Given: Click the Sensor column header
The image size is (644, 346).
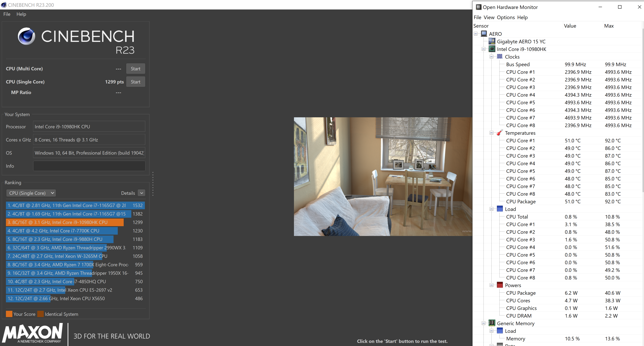Looking at the screenshot, I should (481, 26).
